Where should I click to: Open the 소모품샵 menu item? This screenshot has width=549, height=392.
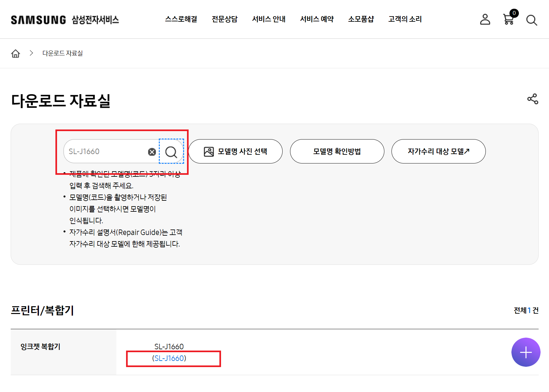[x=361, y=19]
